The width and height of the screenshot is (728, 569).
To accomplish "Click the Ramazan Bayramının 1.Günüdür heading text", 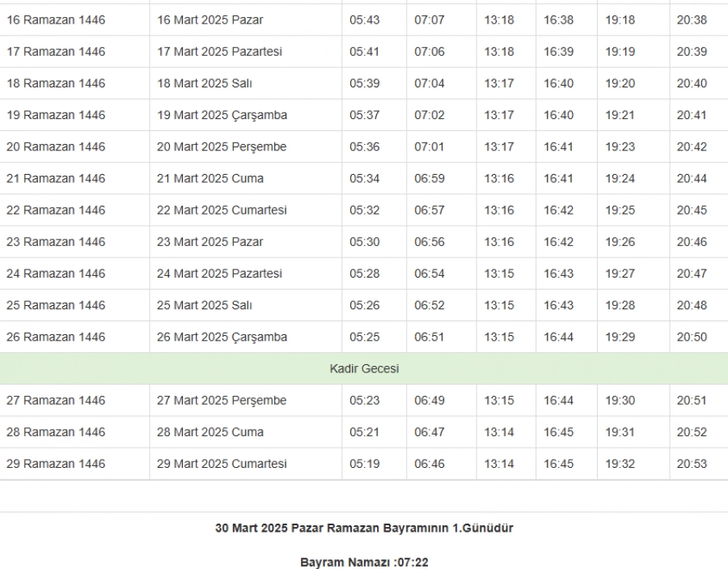I will tap(364, 528).
